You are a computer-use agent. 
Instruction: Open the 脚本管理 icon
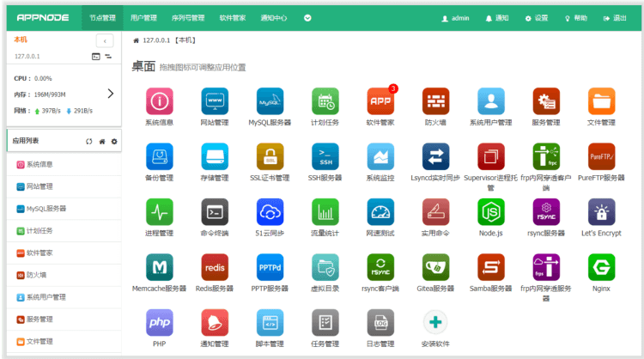270,323
